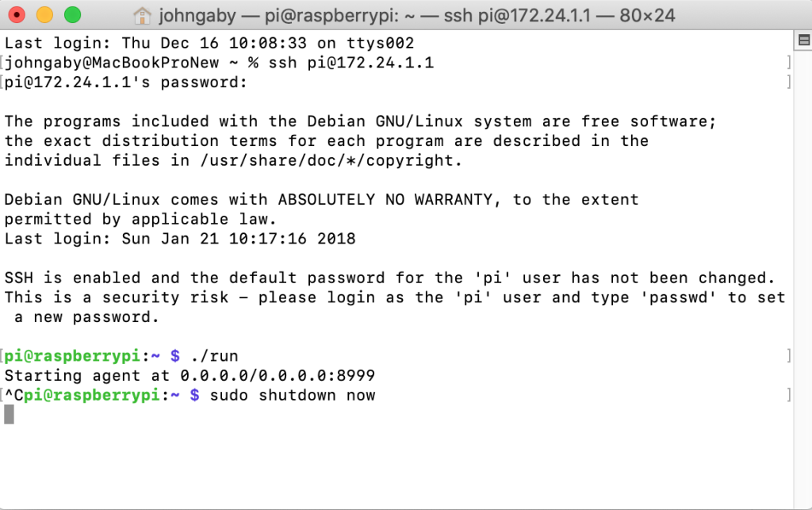Click the split pane icon at top right
Image resolution: width=812 pixels, height=510 pixels.
coord(804,40)
